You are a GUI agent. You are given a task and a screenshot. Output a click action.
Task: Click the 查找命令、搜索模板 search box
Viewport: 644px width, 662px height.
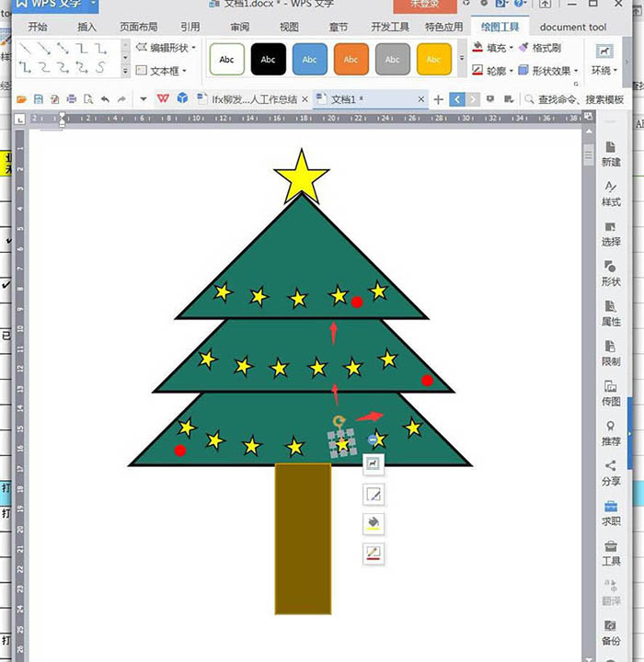coord(574,99)
